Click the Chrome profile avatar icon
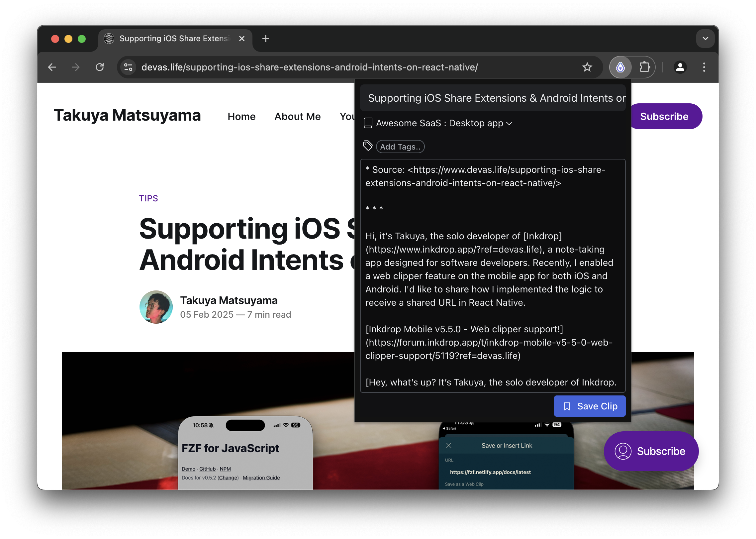The width and height of the screenshot is (756, 539). pyautogui.click(x=680, y=67)
